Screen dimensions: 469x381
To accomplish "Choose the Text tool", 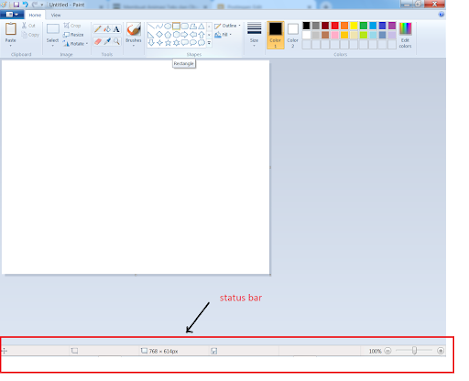I will pos(116,29).
